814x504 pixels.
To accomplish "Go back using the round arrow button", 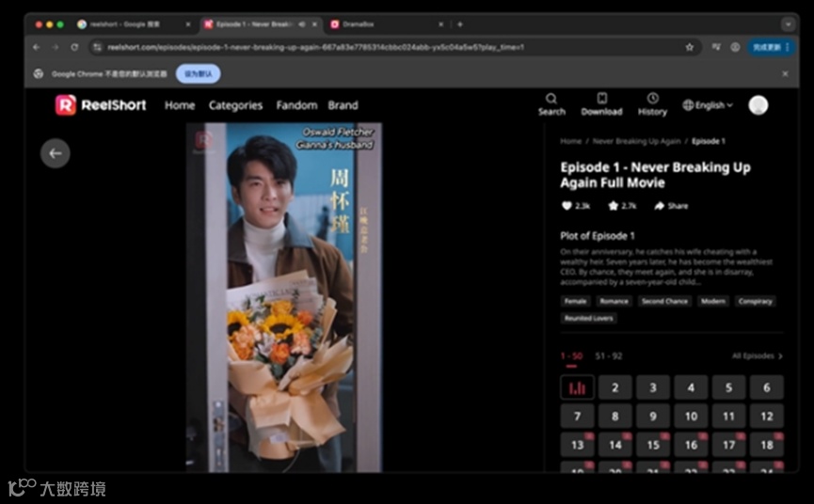I will (55, 153).
